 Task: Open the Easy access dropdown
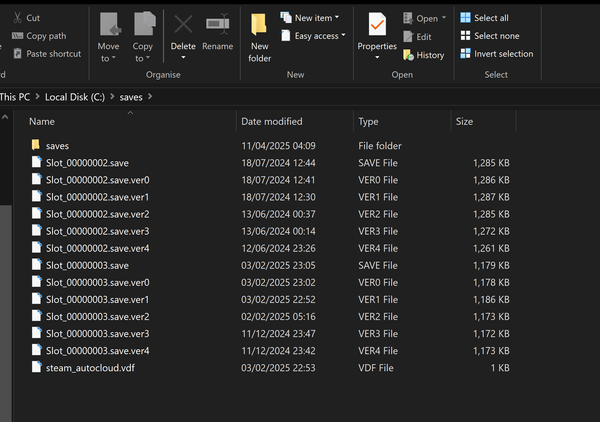click(x=319, y=36)
